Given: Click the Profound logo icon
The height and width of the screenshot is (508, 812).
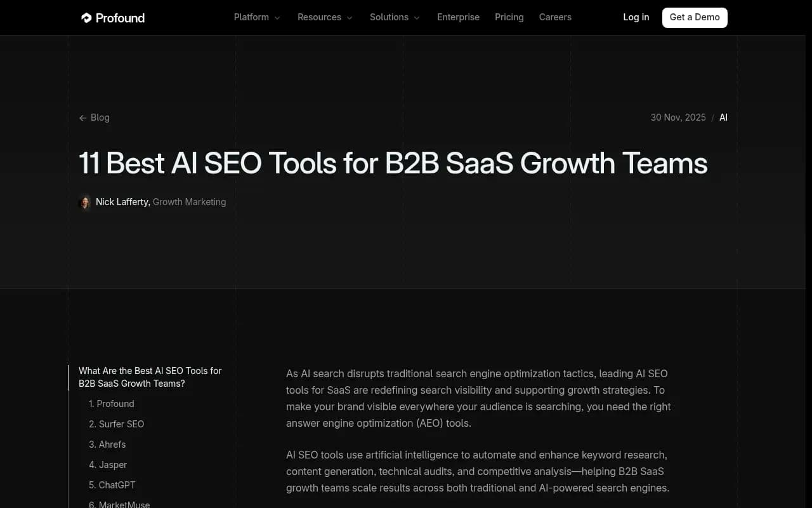Looking at the screenshot, I should 85,18.
